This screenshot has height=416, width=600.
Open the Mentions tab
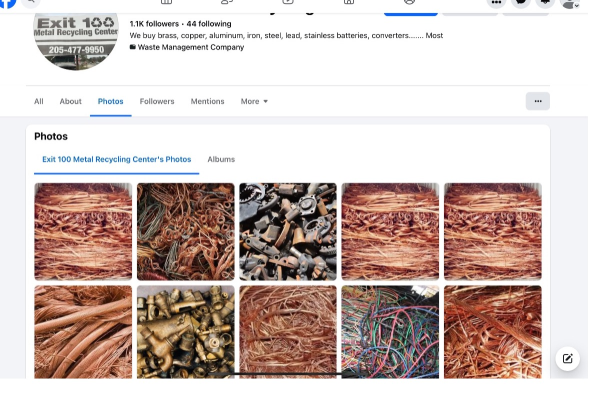[x=207, y=101]
